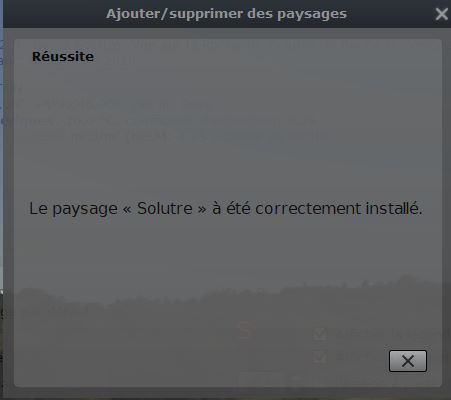Click the word installé in the message
This screenshot has height=400, width=451.
click(x=394, y=208)
